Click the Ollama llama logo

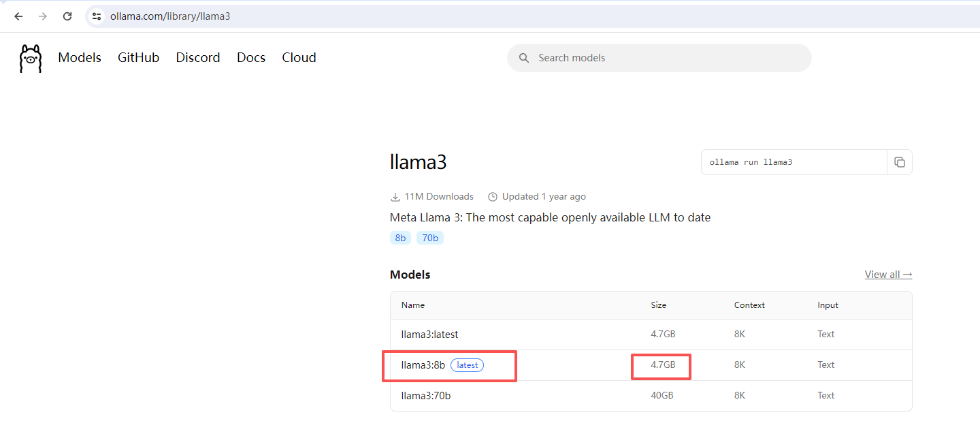pyautogui.click(x=31, y=59)
